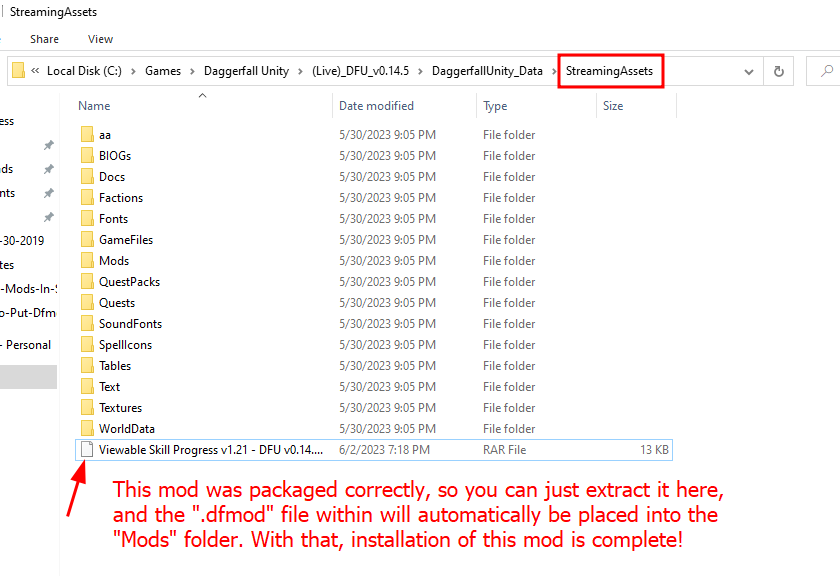Image resolution: width=840 pixels, height=576 pixels.
Task: Sort by Size column header
Action: tap(613, 106)
